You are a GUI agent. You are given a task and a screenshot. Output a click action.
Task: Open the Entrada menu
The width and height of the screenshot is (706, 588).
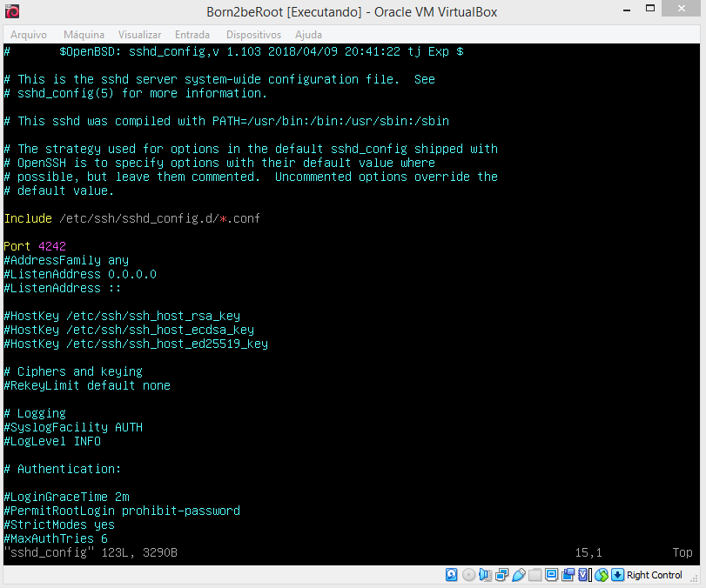[x=192, y=35]
